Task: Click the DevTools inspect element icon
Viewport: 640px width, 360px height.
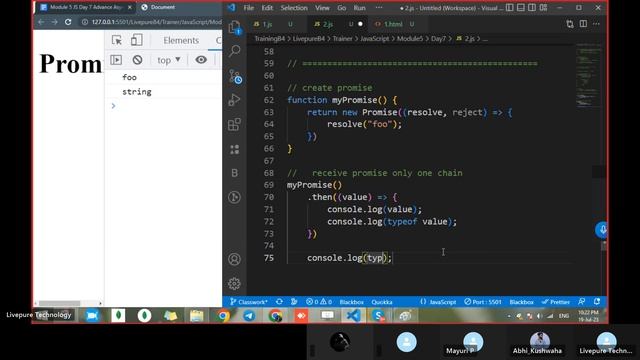Action: [x=117, y=40]
